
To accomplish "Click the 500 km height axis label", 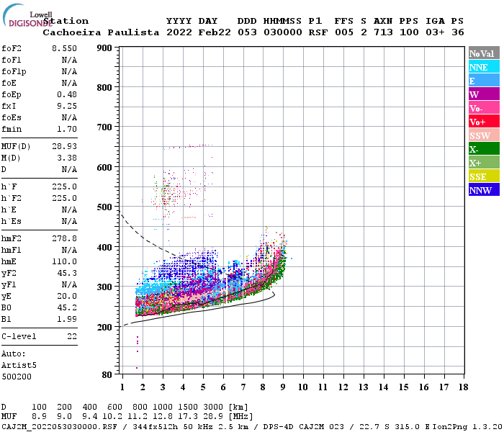I will [x=104, y=207].
